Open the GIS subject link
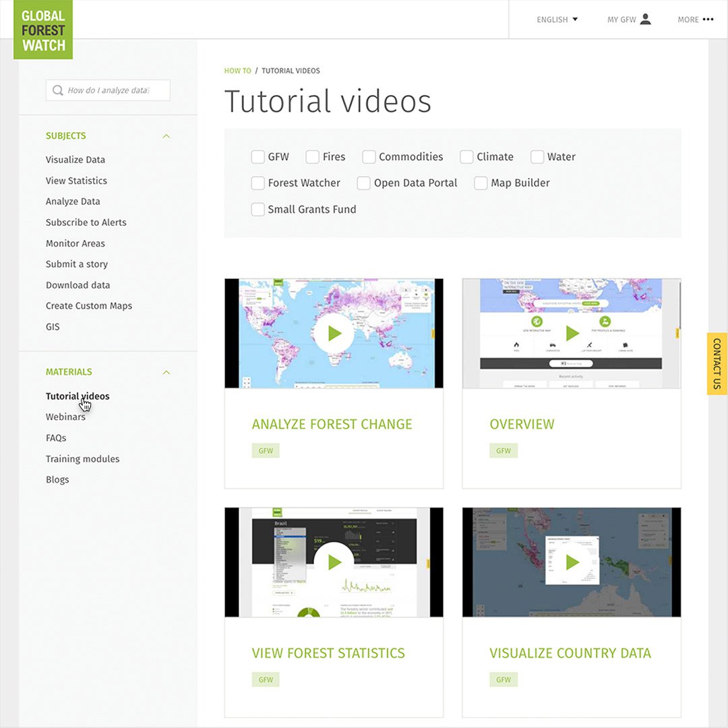The image size is (728, 728). [x=53, y=327]
